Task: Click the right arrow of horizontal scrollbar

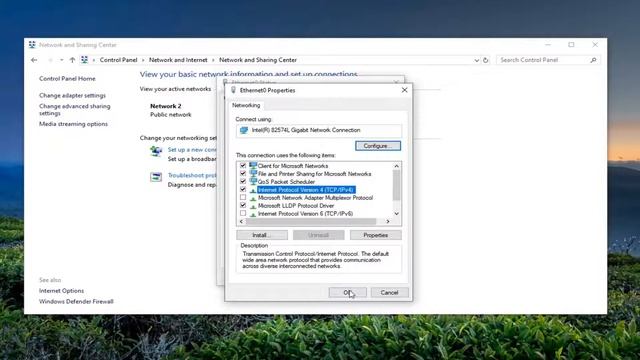Action: coord(388,222)
